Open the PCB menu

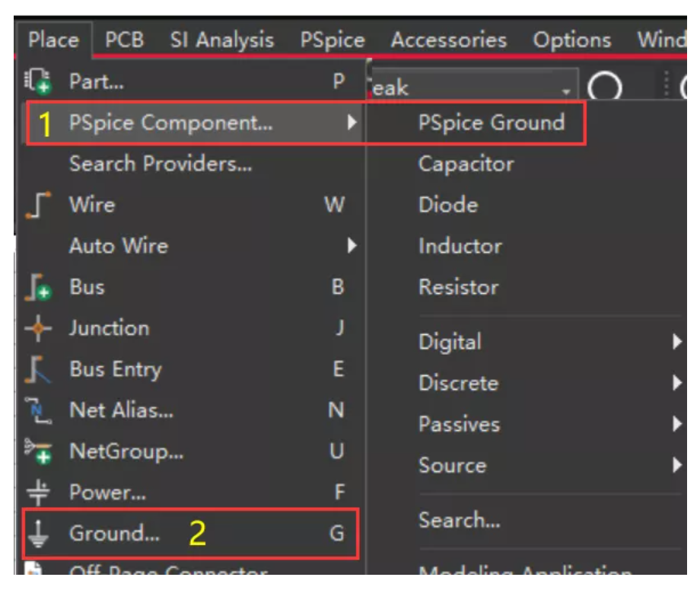(x=125, y=40)
